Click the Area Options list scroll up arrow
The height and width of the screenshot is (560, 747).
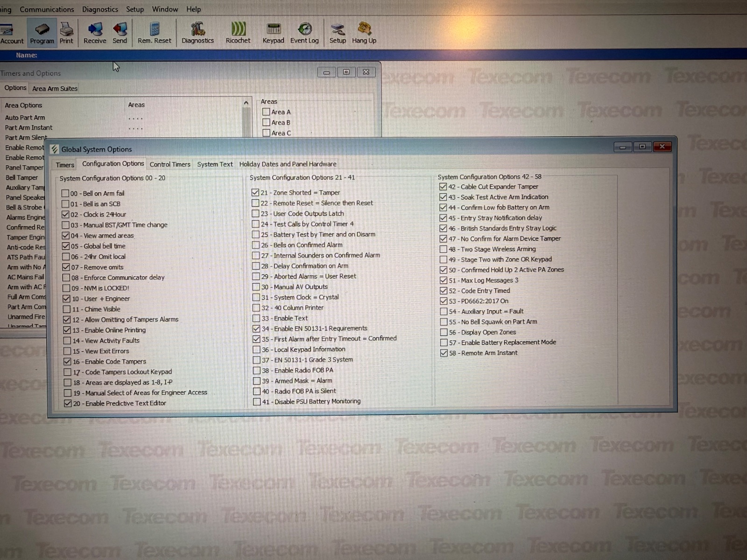[246, 103]
